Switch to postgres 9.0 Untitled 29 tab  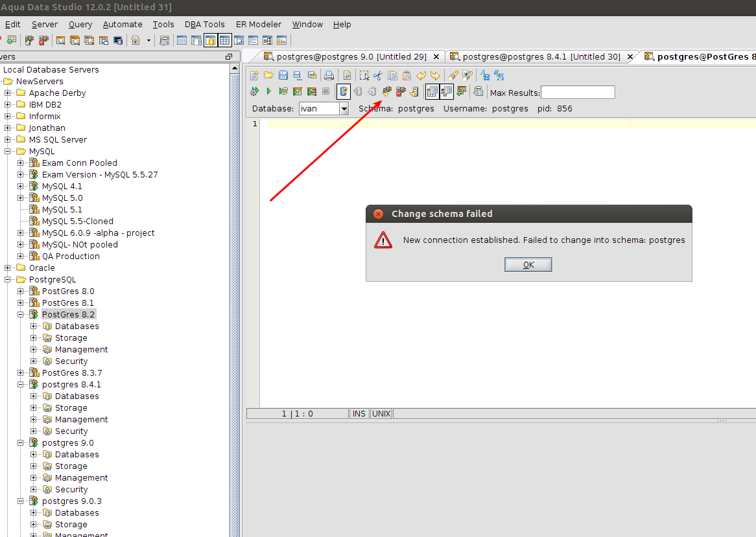pos(351,57)
